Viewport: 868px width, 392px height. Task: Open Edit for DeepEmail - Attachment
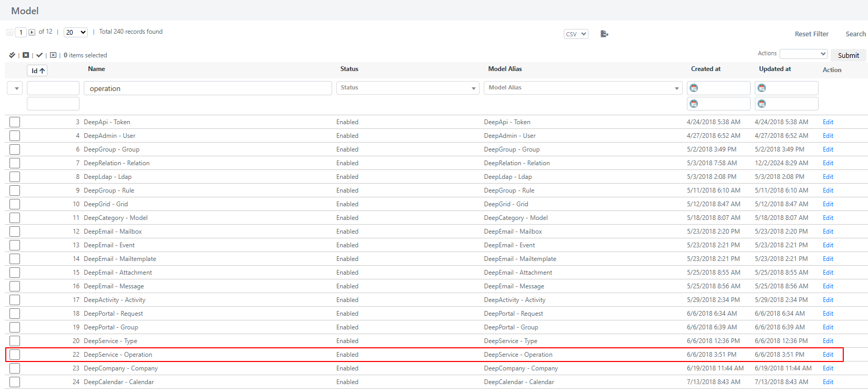pyautogui.click(x=828, y=273)
